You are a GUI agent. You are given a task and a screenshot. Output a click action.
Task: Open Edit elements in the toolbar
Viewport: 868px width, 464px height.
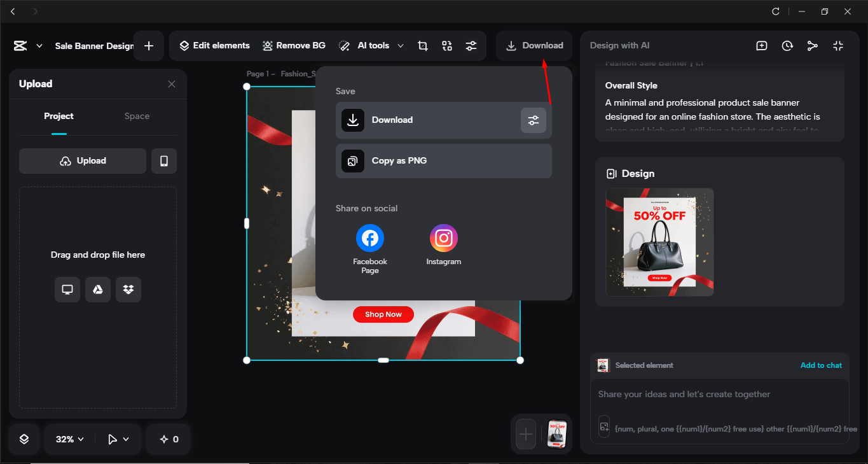214,45
